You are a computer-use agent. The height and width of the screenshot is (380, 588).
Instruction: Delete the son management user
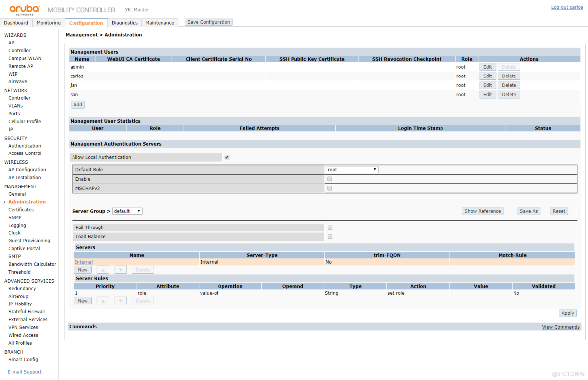click(509, 95)
